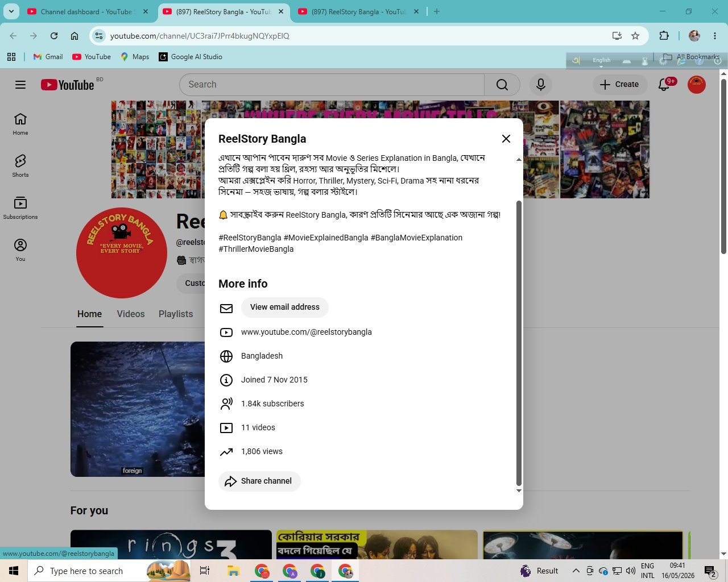Close the ReelStory Bangla about dialog

[x=506, y=139]
